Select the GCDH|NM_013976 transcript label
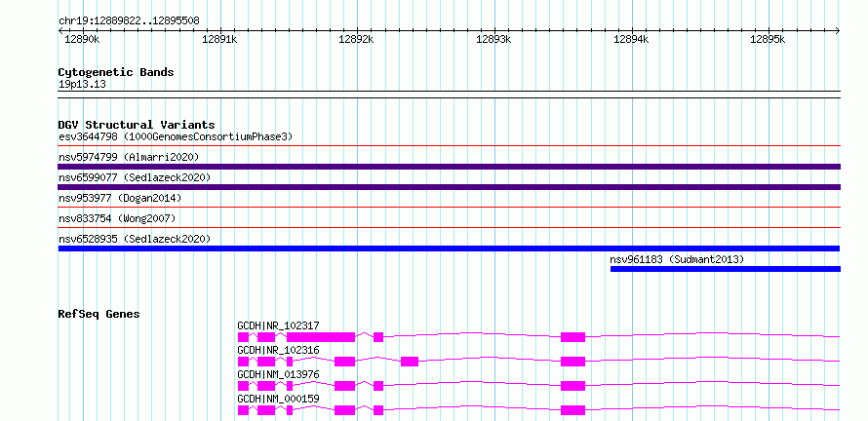This screenshot has width=868, height=421. click(279, 374)
